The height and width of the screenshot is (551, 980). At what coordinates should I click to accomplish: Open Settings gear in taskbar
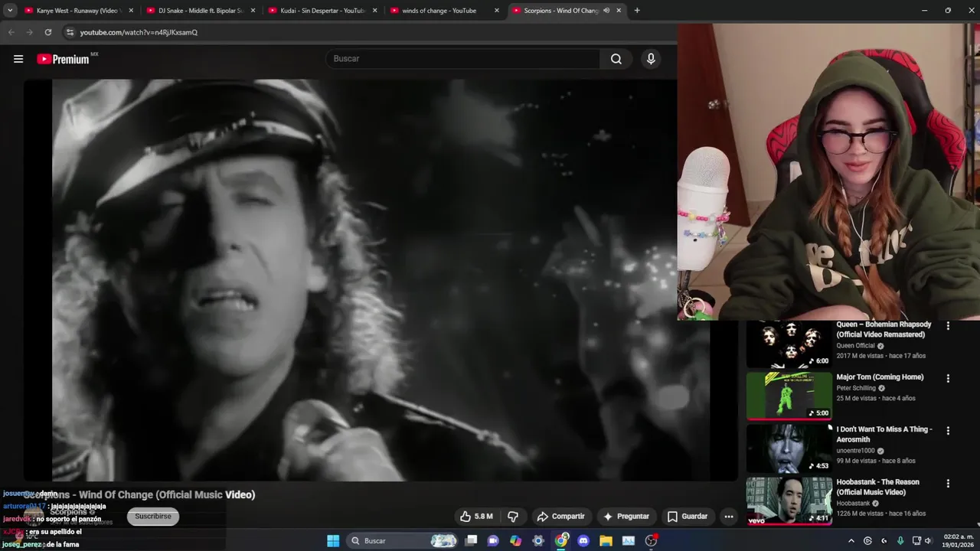coord(538,541)
